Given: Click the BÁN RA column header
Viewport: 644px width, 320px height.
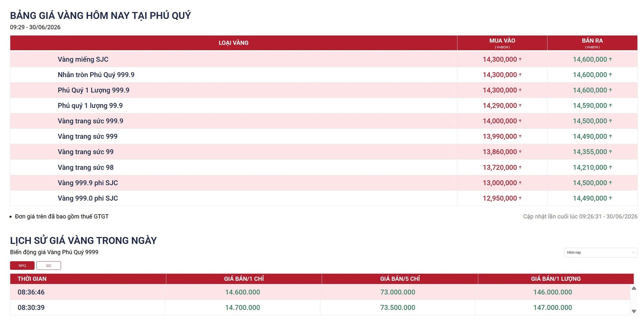Looking at the screenshot, I should (592, 43).
